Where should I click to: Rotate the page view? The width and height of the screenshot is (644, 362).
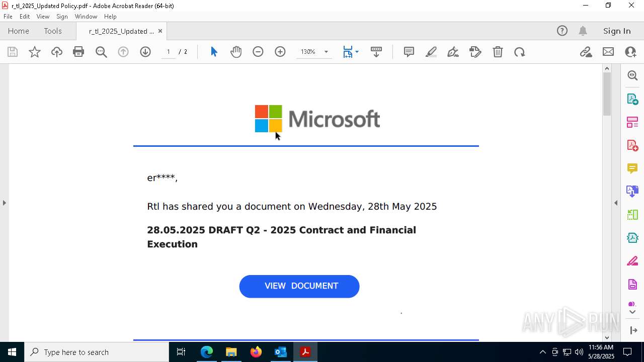click(x=520, y=52)
